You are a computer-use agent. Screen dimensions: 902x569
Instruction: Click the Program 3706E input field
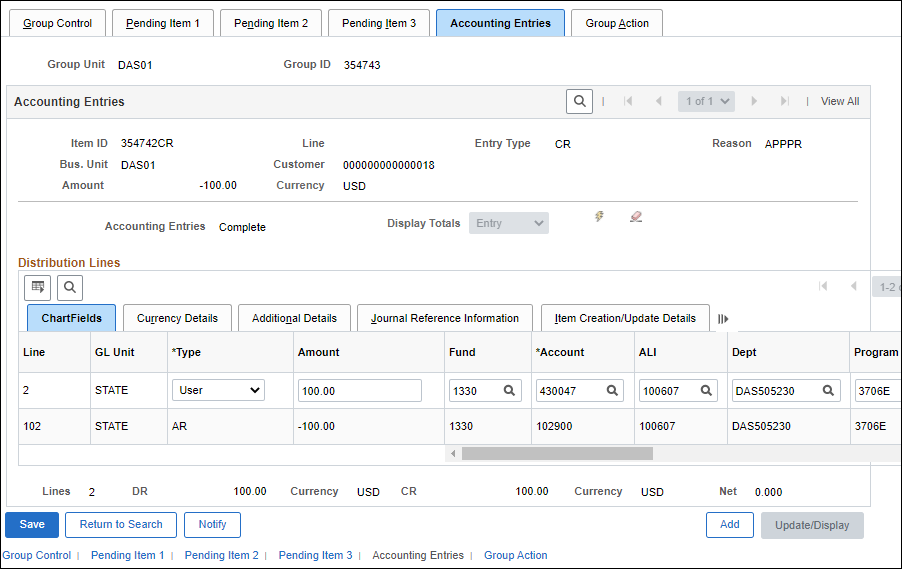point(878,391)
